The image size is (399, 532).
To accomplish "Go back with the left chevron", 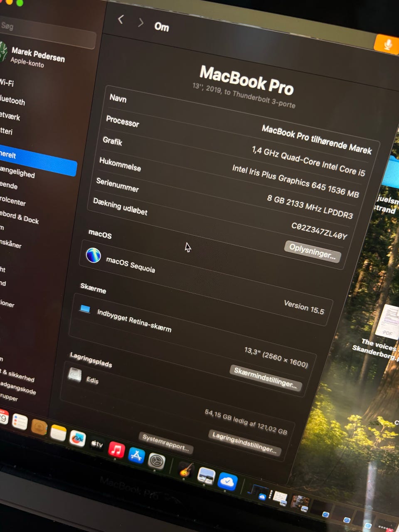I will click(121, 19).
